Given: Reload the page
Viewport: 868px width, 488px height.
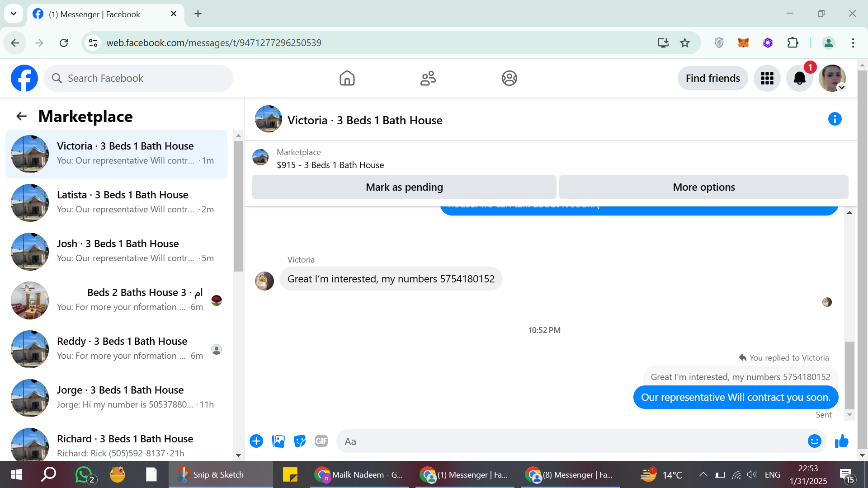Looking at the screenshot, I should click(x=64, y=43).
